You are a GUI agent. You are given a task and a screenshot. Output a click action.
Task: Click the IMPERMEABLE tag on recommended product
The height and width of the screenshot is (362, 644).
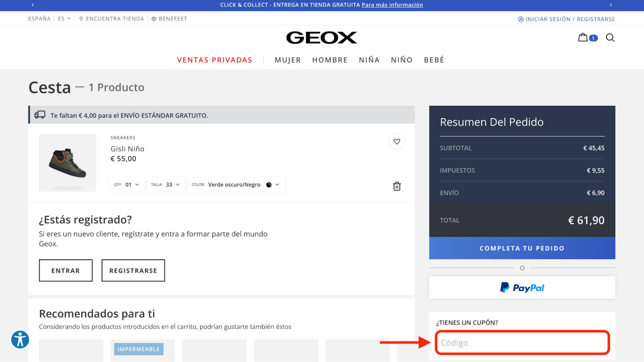click(x=139, y=349)
